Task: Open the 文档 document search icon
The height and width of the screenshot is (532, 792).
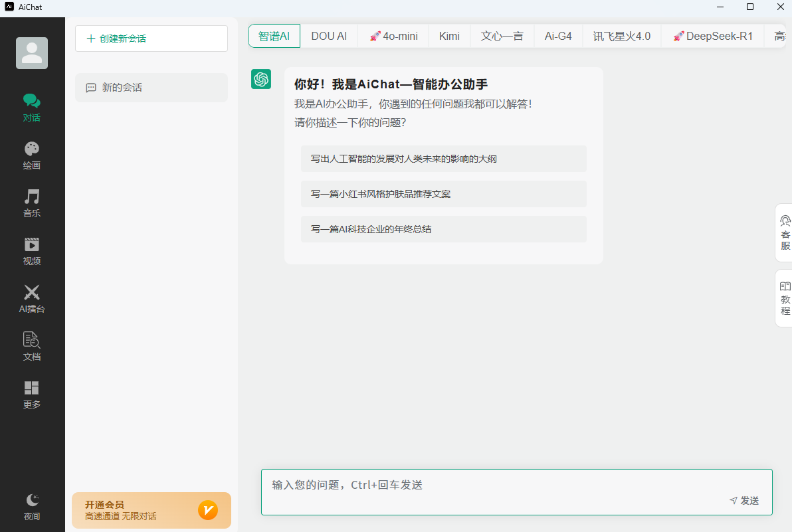Action: (x=32, y=341)
